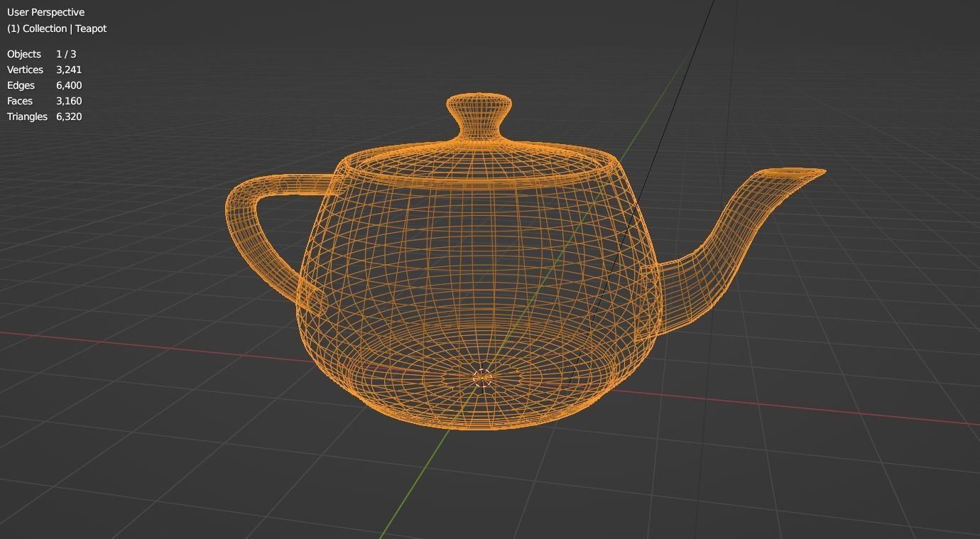The height and width of the screenshot is (539, 980).
Task: Click the "User Perspective" view label
Action: tap(45, 12)
